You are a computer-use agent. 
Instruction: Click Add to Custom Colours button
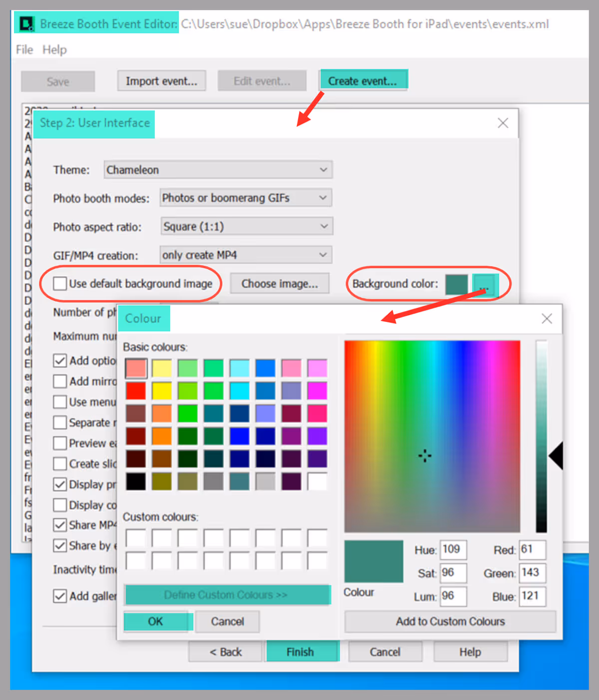450,622
